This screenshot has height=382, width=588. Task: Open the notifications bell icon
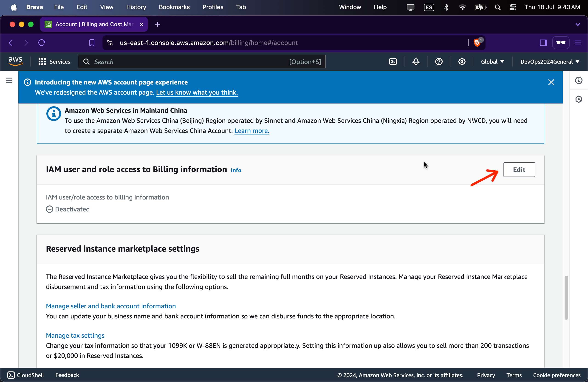tap(416, 62)
